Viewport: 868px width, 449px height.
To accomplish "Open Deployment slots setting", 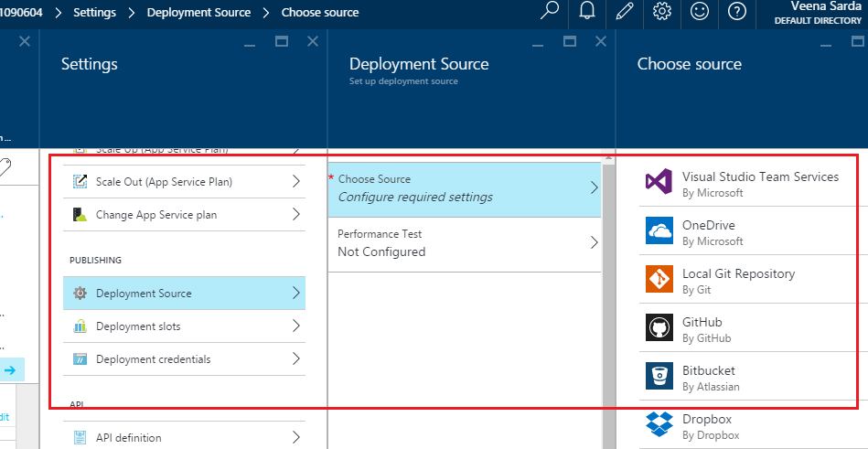I will 184,326.
